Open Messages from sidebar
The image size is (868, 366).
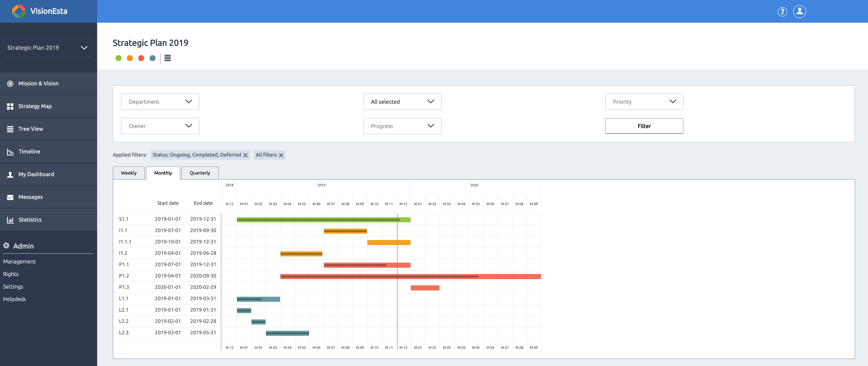click(30, 197)
